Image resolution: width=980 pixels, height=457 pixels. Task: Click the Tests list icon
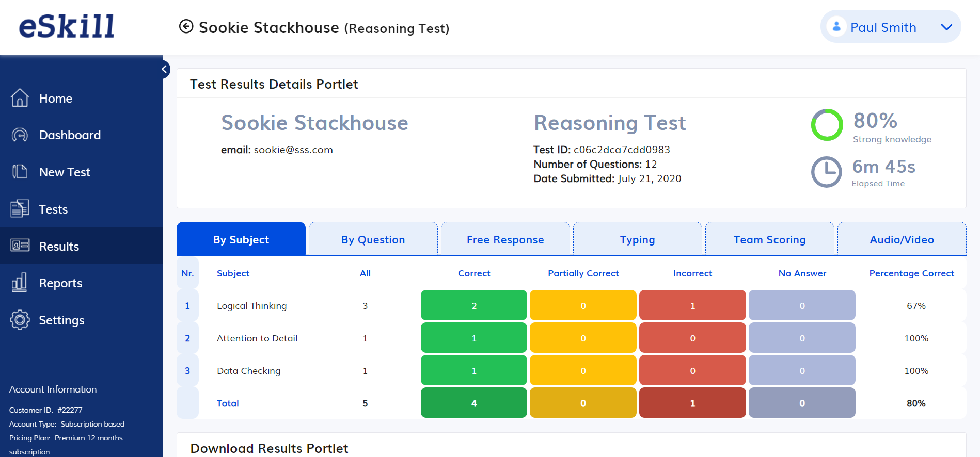pos(20,209)
